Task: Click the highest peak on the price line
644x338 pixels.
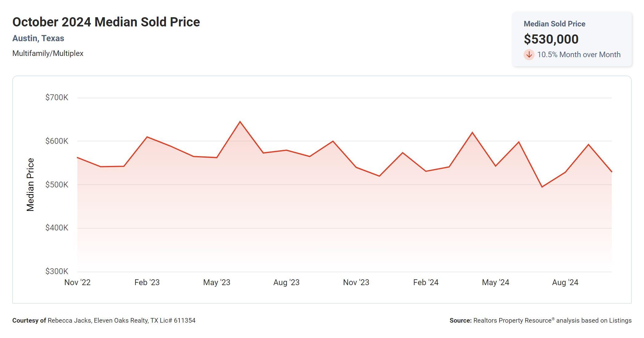Action: [240, 122]
